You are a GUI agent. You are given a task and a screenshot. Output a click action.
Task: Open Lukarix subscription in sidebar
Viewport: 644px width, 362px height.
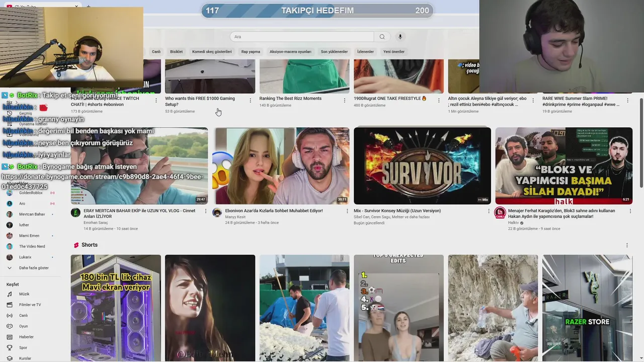click(x=30, y=257)
